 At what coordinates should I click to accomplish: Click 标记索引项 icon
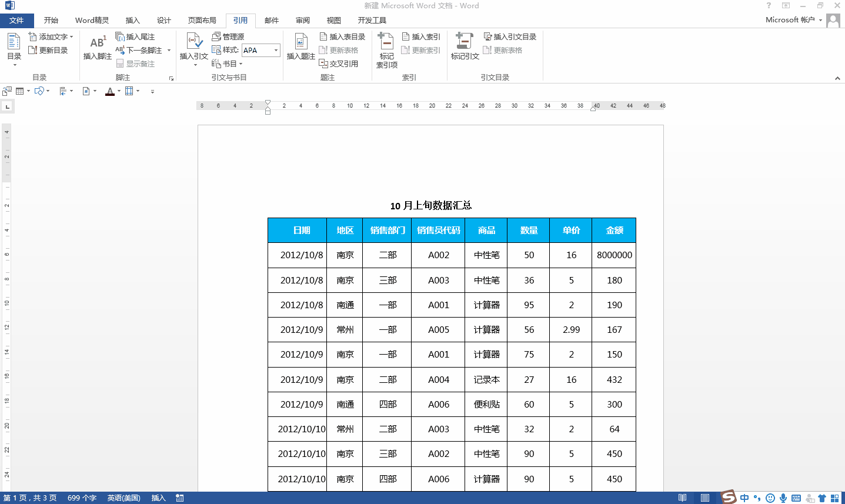[x=386, y=41]
